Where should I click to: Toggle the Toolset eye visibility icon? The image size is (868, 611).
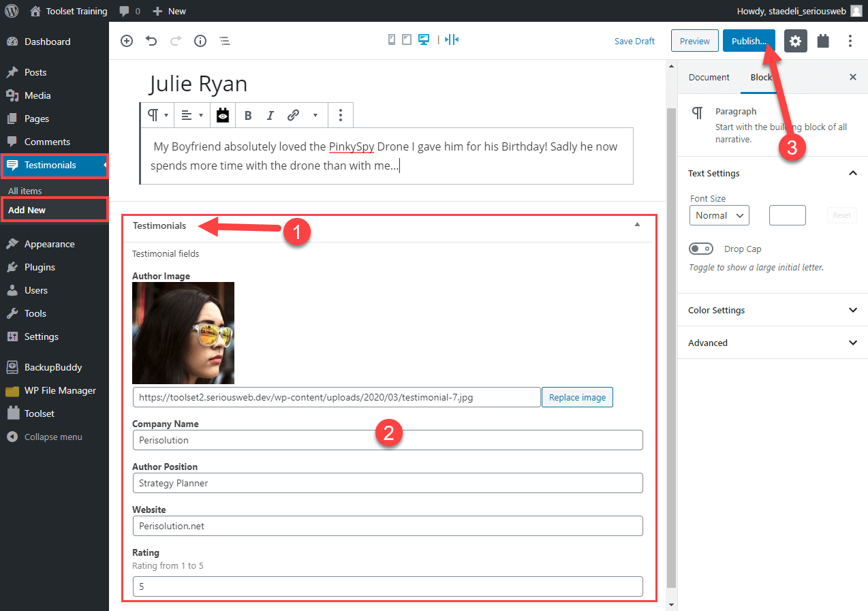tap(223, 115)
